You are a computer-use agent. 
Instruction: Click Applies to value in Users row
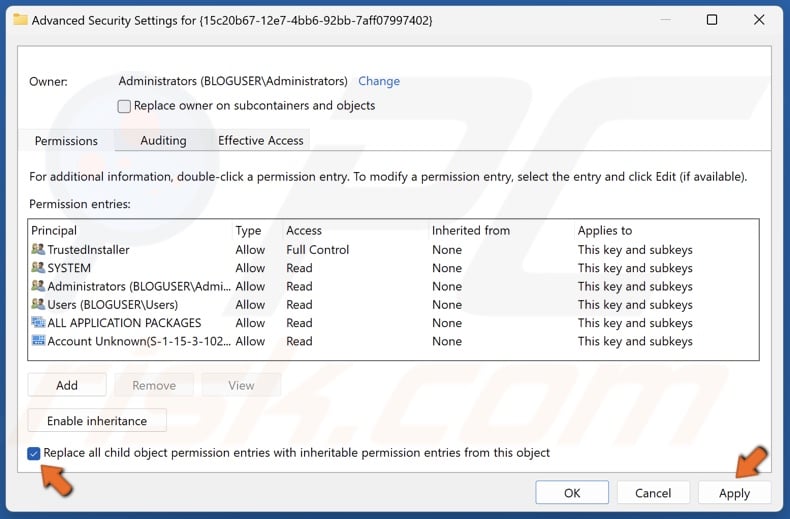pyautogui.click(x=635, y=304)
